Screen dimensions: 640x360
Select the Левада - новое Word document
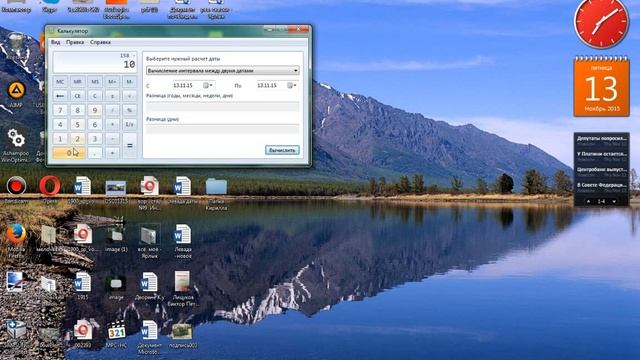(x=182, y=235)
